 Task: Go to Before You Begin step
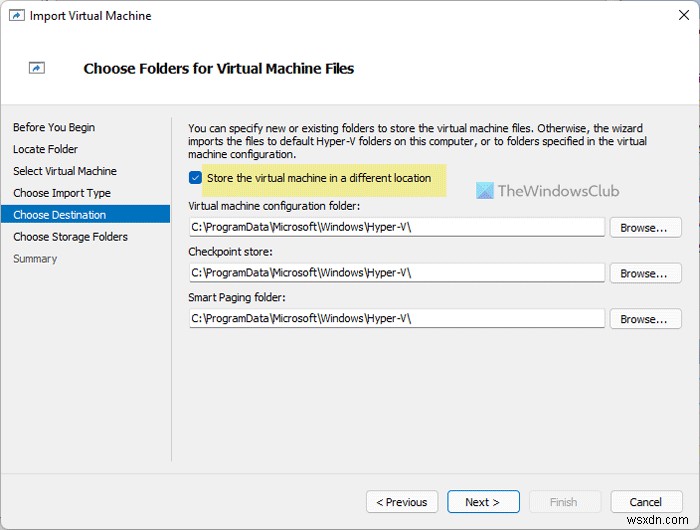(x=54, y=127)
